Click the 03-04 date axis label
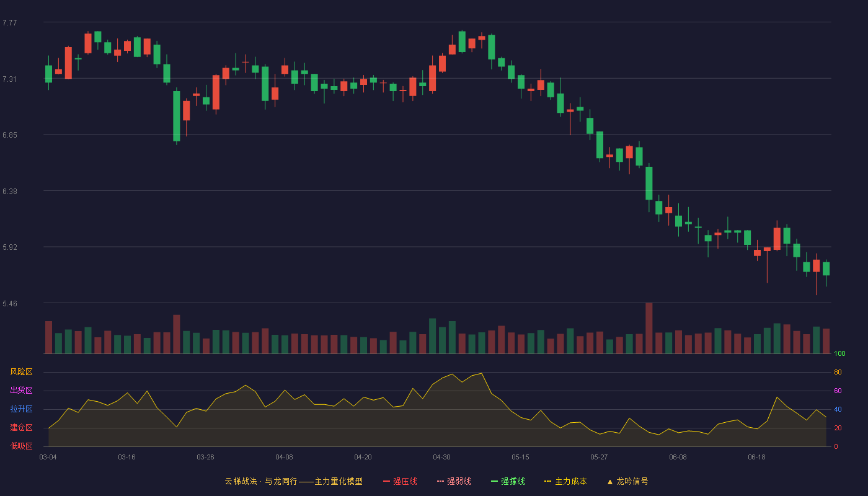 (48, 457)
